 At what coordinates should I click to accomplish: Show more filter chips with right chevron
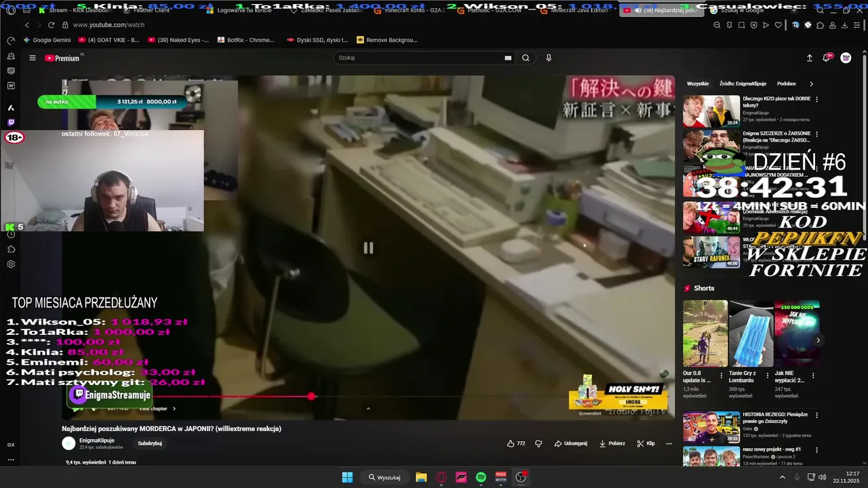click(x=811, y=84)
